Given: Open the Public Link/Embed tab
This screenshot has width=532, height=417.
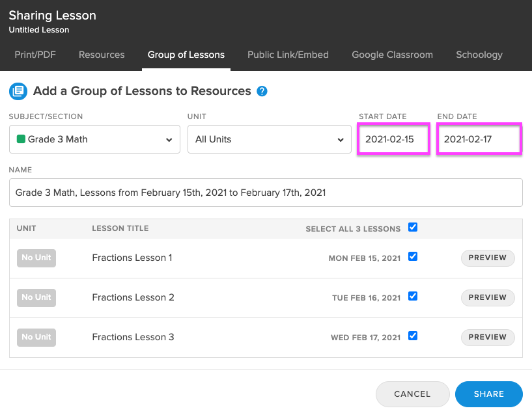Looking at the screenshot, I should tap(288, 55).
